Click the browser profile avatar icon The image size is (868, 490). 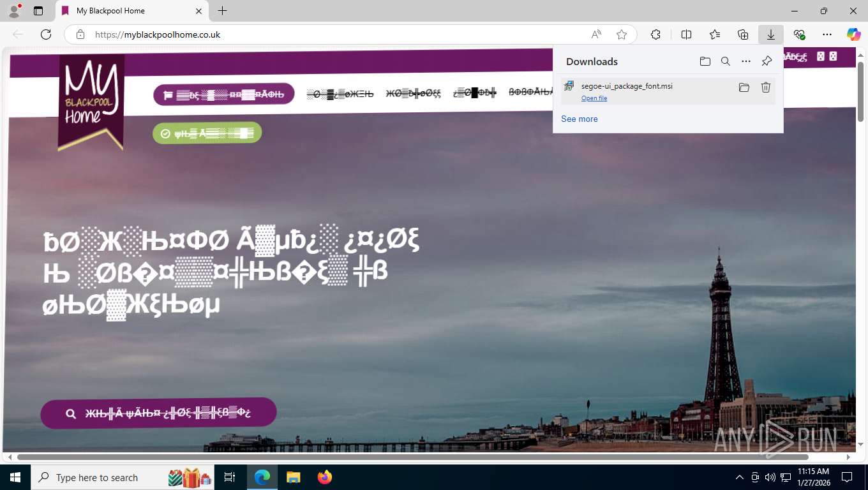(x=14, y=11)
